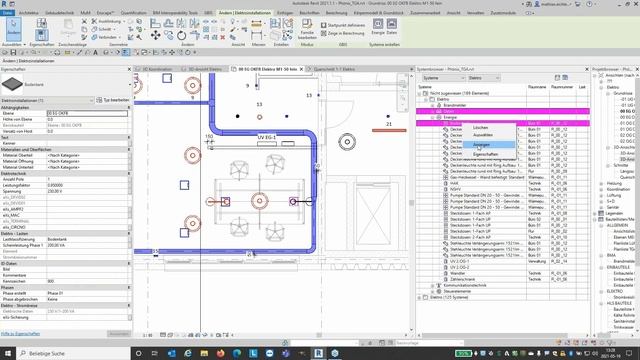Open Revit from the taskbar
This screenshot has height=360, width=640.
tap(318, 353)
